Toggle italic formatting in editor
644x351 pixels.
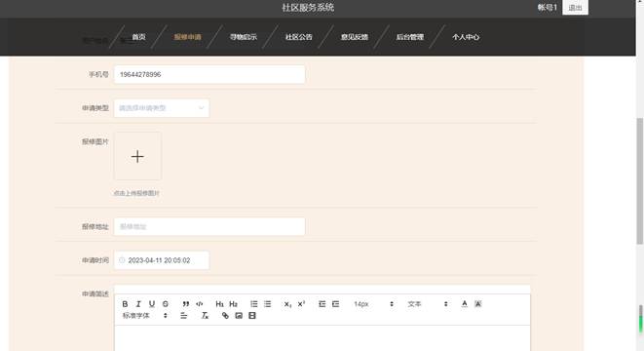pos(138,304)
